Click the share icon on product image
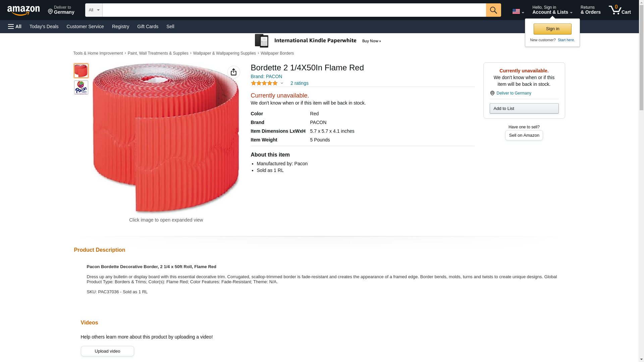This screenshot has height=362, width=644. 234,72
